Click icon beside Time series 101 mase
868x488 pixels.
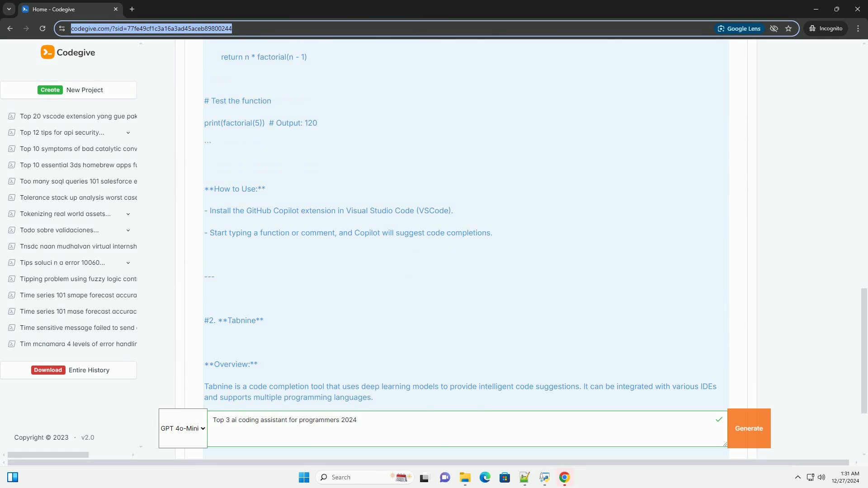[12, 311]
